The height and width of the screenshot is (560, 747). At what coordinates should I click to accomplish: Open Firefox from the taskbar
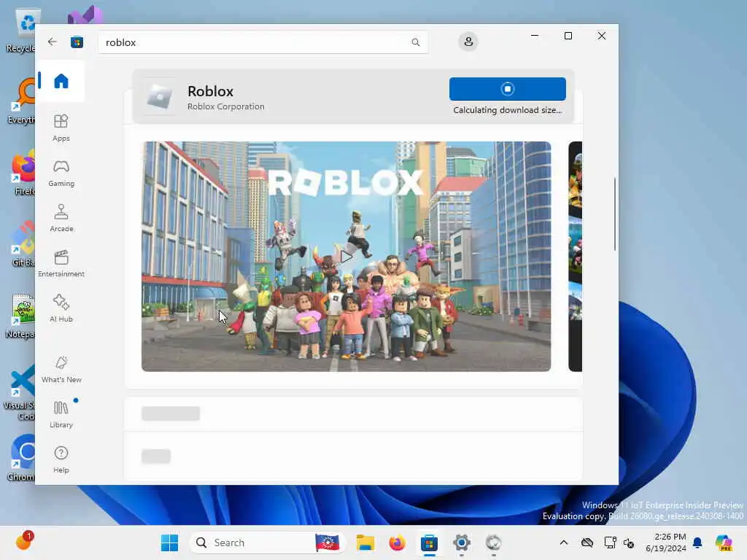pos(398,542)
